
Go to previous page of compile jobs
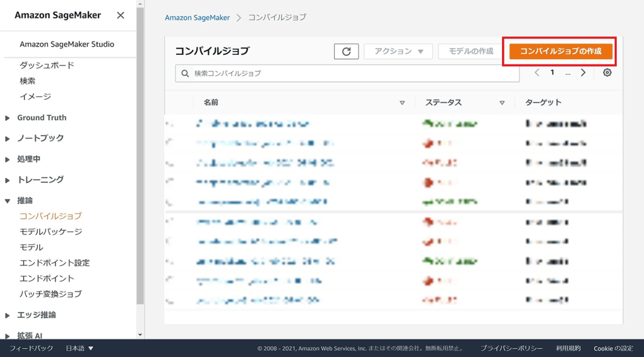[x=537, y=73]
